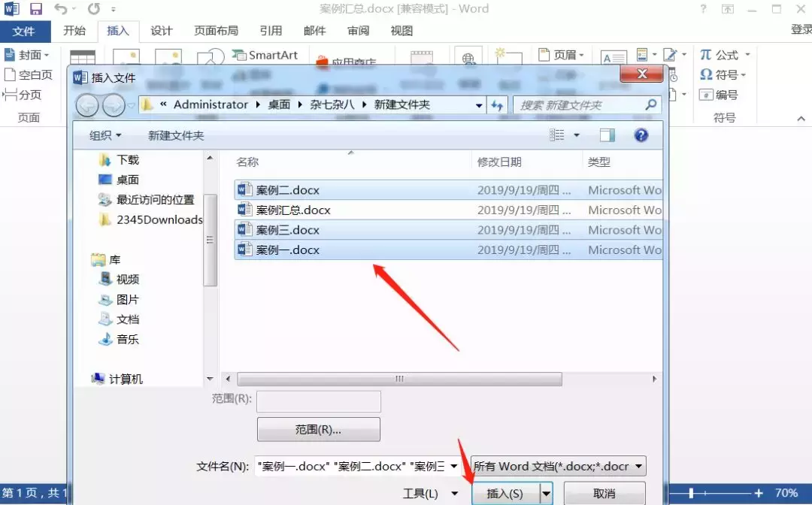812x505 pixels.
Task: Open the 文件 tab
Action: point(24,31)
